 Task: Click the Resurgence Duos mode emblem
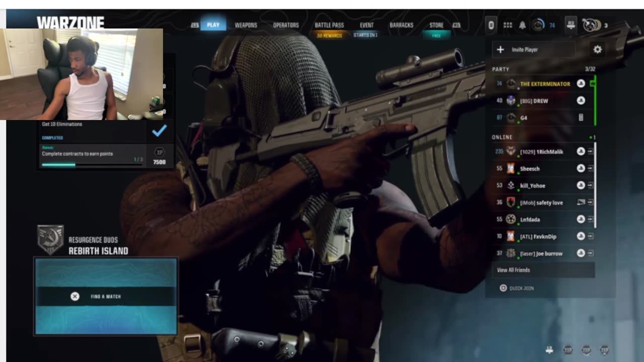click(x=50, y=240)
